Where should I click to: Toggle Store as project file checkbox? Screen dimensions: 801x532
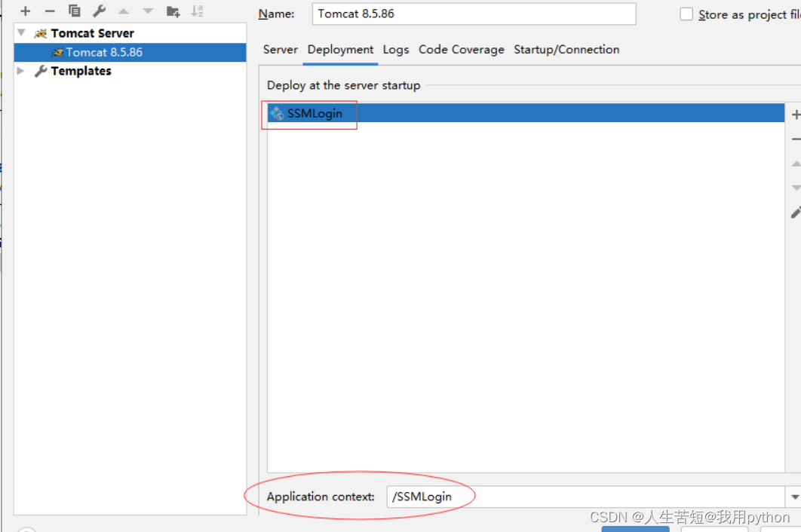(686, 14)
